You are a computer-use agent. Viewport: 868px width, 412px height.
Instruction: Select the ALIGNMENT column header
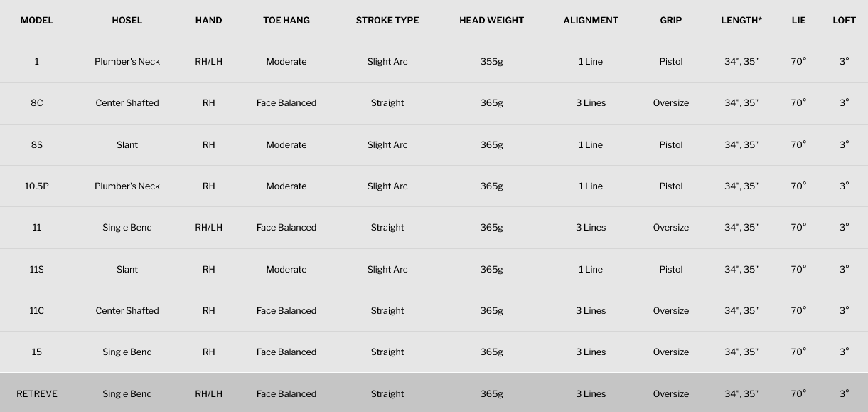(591, 21)
